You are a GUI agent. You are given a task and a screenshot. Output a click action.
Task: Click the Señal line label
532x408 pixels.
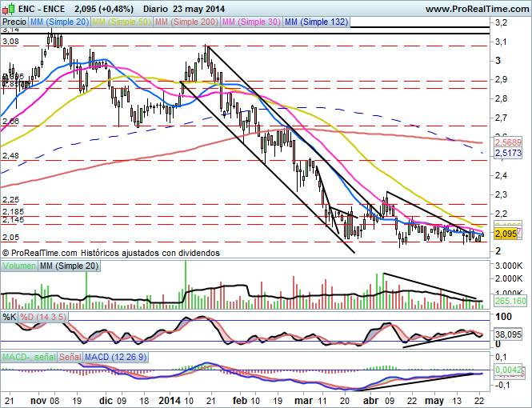coord(71,356)
